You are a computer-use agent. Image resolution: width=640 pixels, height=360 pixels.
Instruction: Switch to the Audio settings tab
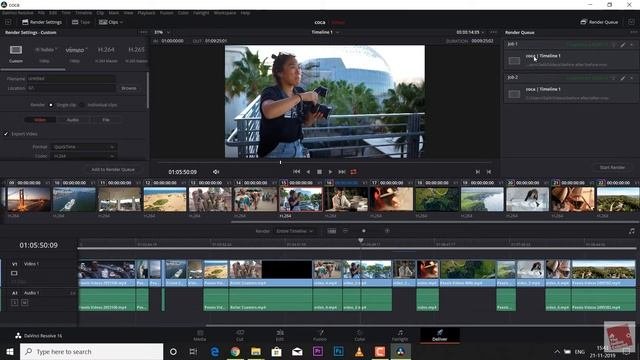(73, 120)
